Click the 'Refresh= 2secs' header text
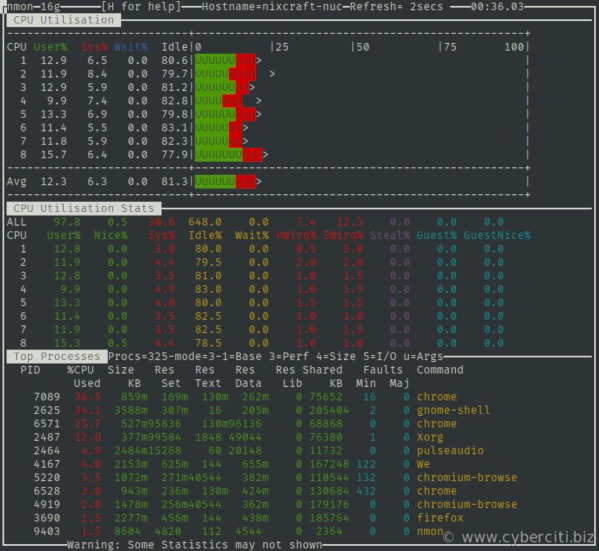The width and height of the screenshot is (599, 551). [396, 6]
